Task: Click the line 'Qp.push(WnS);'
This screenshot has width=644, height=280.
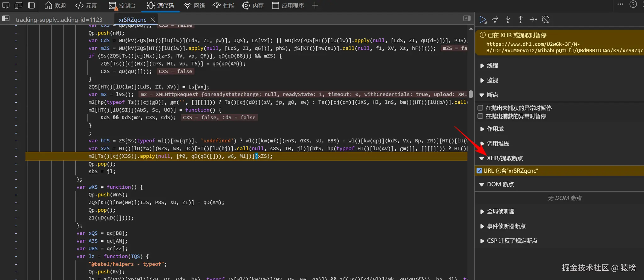Action: [x=108, y=195]
